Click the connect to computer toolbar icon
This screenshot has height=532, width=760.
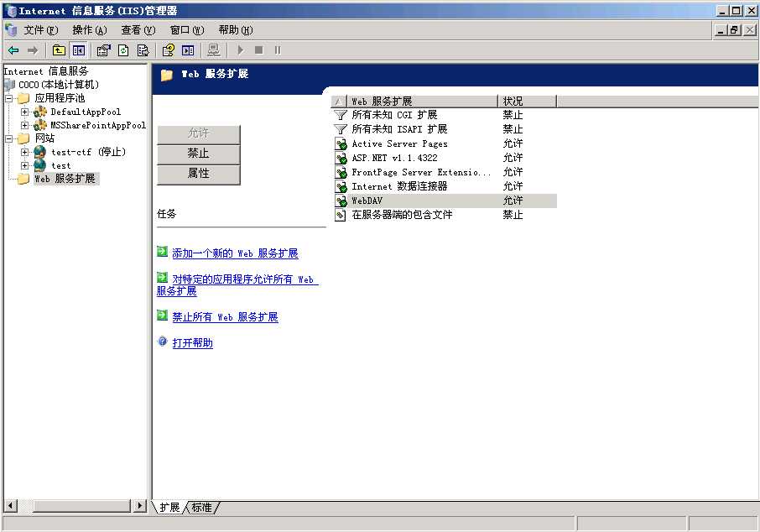pos(213,50)
